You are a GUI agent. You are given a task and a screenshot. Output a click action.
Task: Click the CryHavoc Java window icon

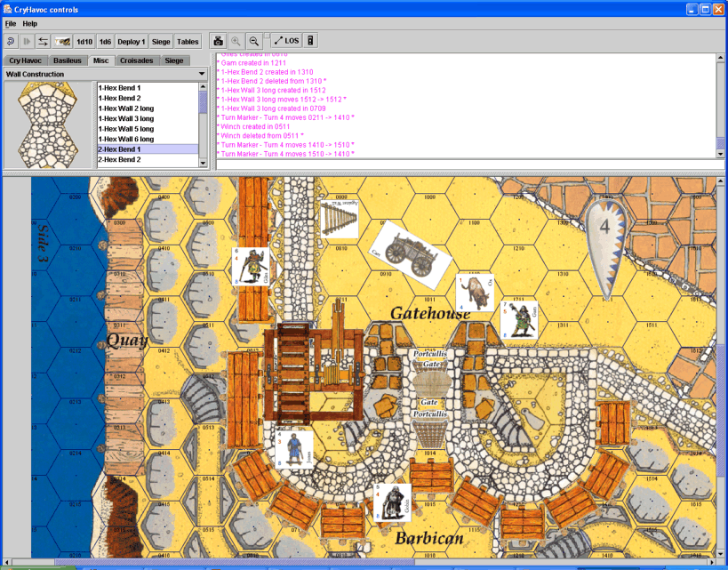(7, 9)
